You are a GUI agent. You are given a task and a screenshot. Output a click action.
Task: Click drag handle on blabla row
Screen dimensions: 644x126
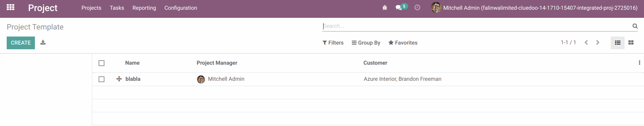[x=119, y=79]
